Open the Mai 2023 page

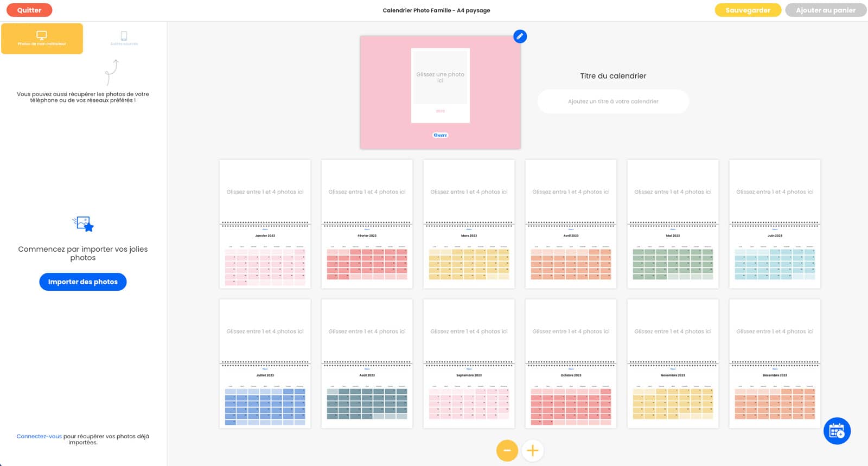click(673, 224)
